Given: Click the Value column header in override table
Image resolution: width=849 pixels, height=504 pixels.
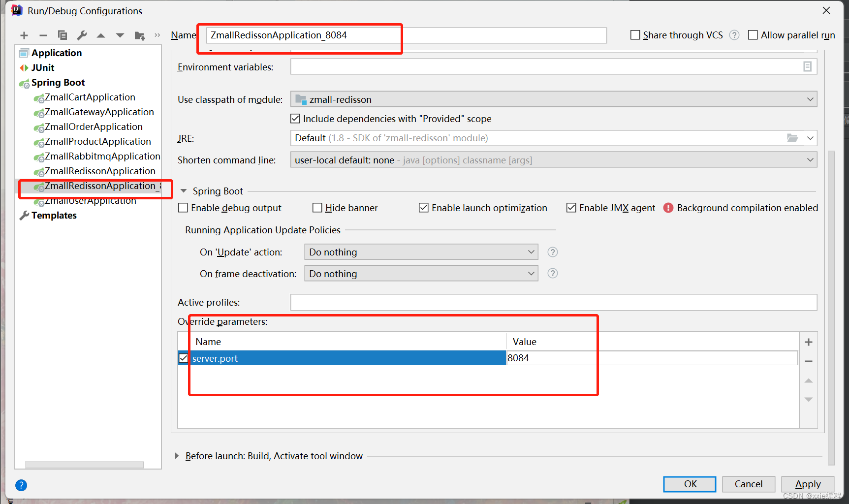Looking at the screenshot, I should click(525, 342).
